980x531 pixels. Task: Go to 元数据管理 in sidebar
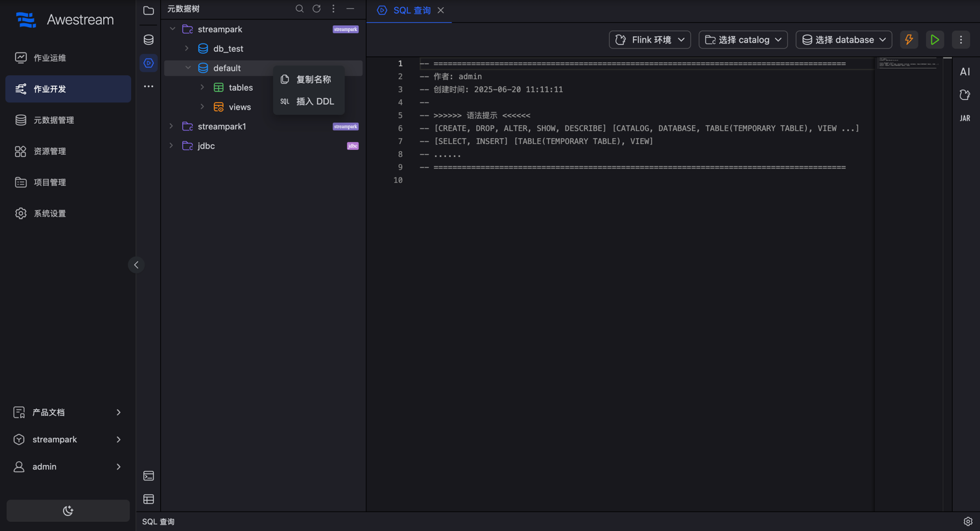[54, 120]
